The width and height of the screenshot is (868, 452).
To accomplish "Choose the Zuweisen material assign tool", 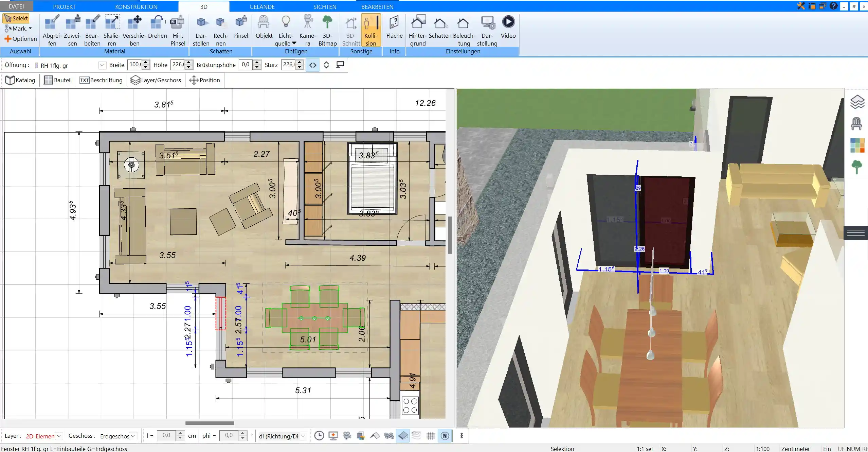I will 72,30.
